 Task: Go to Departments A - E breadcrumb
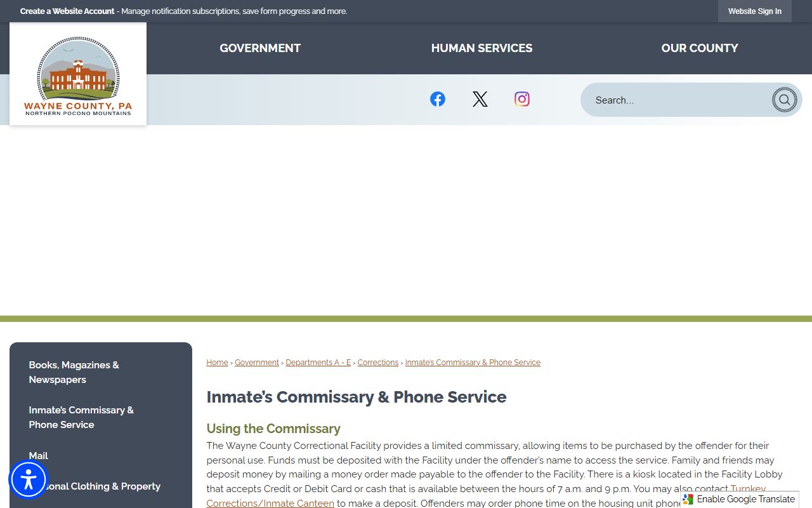pyautogui.click(x=318, y=363)
